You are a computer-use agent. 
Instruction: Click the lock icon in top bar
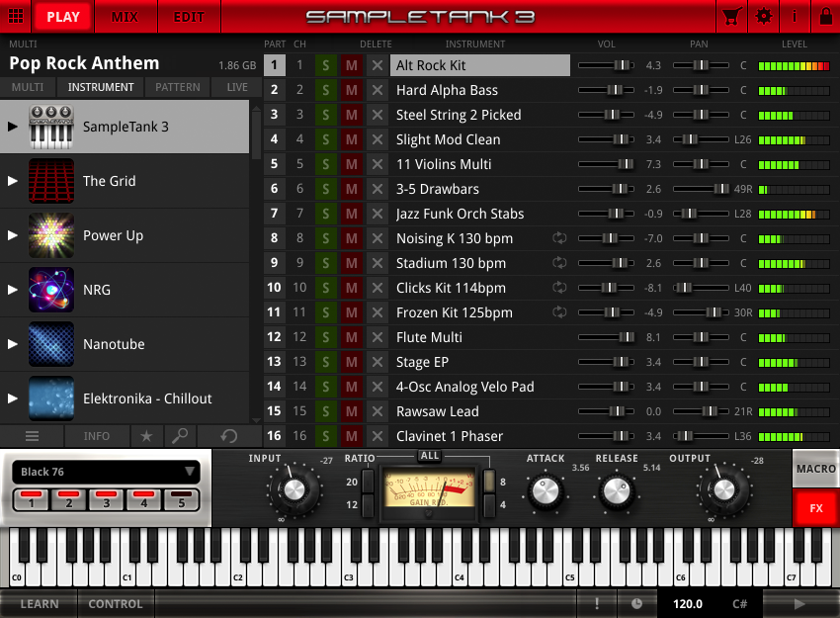(825, 17)
